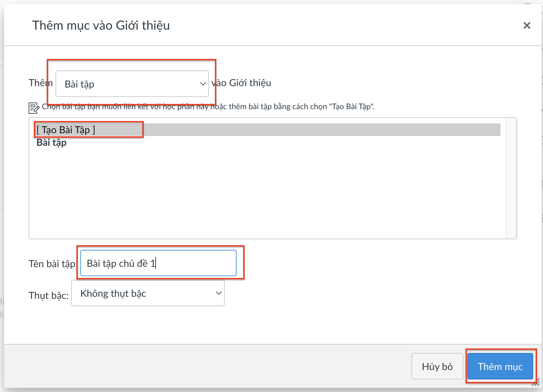Click the scrollbar track of the assignment list
Viewport: 543px width, 392px height.
point(511,178)
